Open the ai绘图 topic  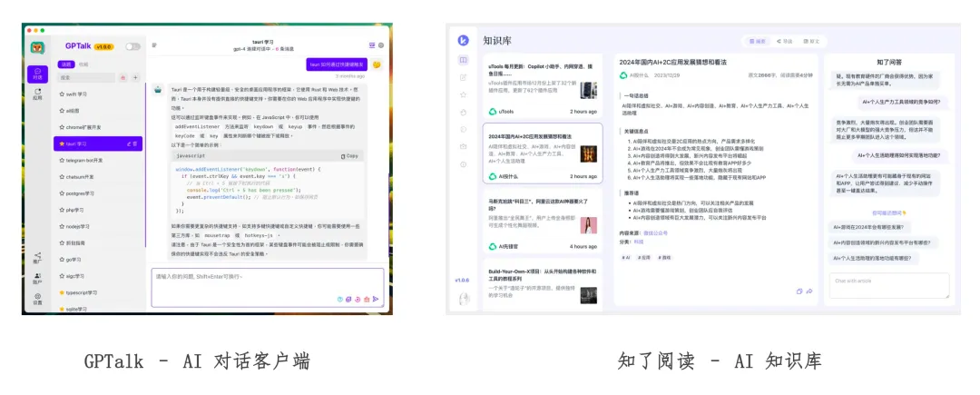coord(98,111)
